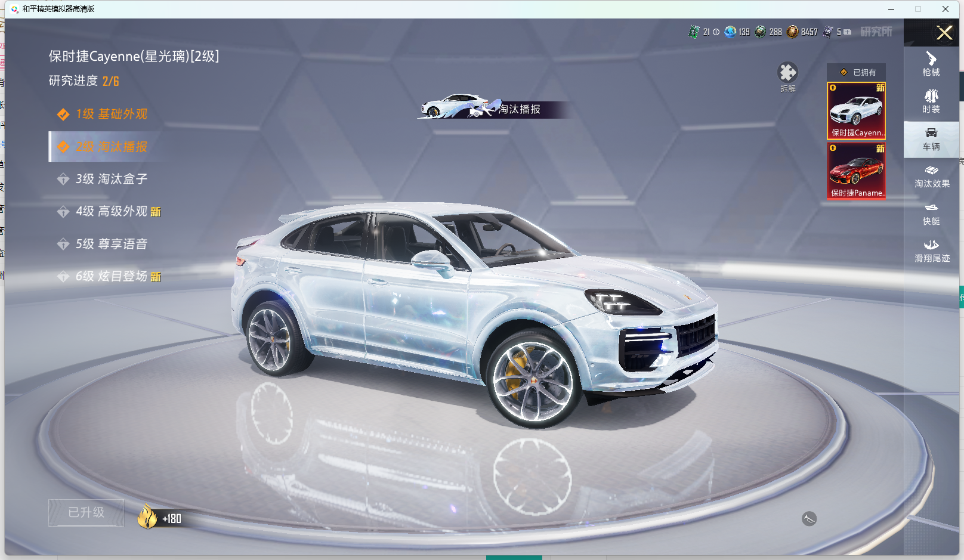Switch to the 时装 outfits category
Image resolution: width=964 pixels, height=560 pixels.
[x=931, y=101]
